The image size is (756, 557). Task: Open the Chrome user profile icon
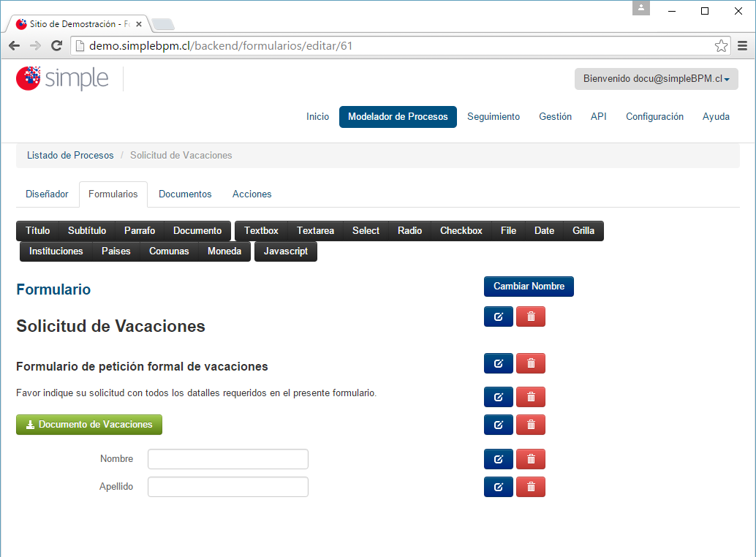640,8
